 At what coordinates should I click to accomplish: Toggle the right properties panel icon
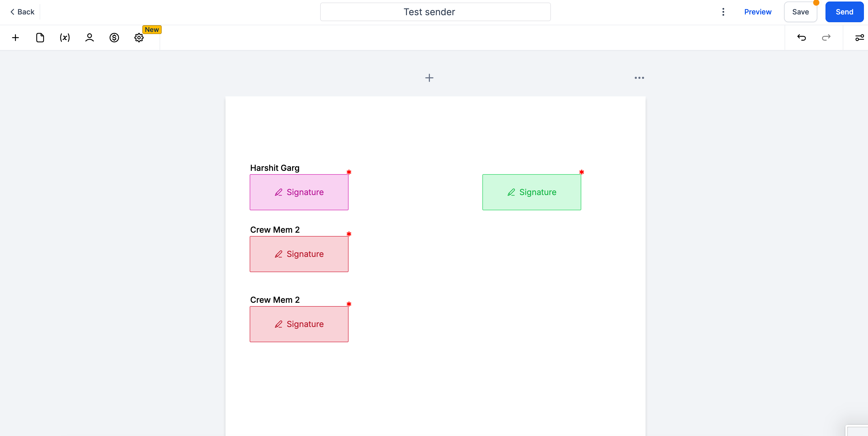[859, 37]
